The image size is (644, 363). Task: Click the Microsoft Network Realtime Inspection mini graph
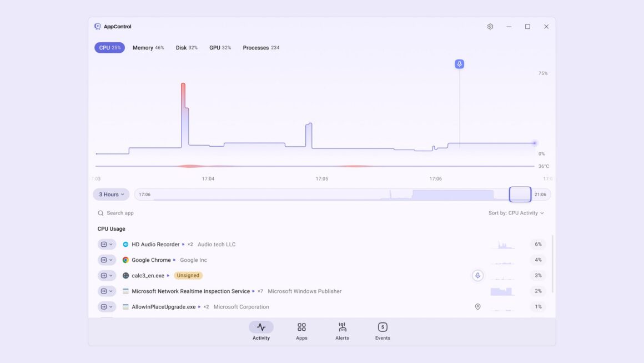pyautogui.click(x=503, y=291)
